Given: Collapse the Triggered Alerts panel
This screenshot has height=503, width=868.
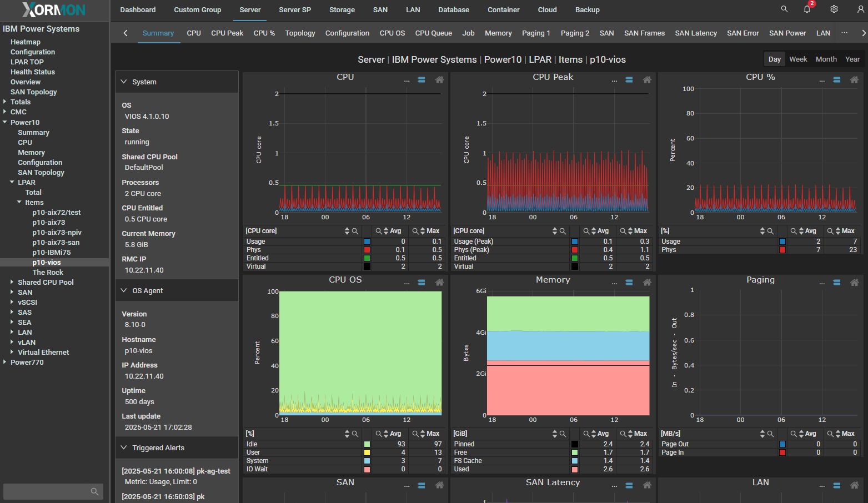Looking at the screenshot, I should click(124, 447).
